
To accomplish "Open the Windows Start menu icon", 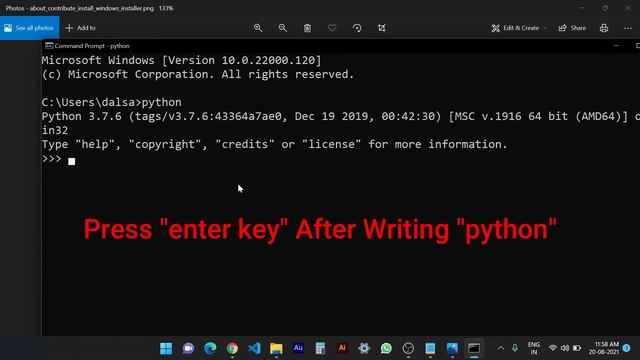I will [166, 348].
